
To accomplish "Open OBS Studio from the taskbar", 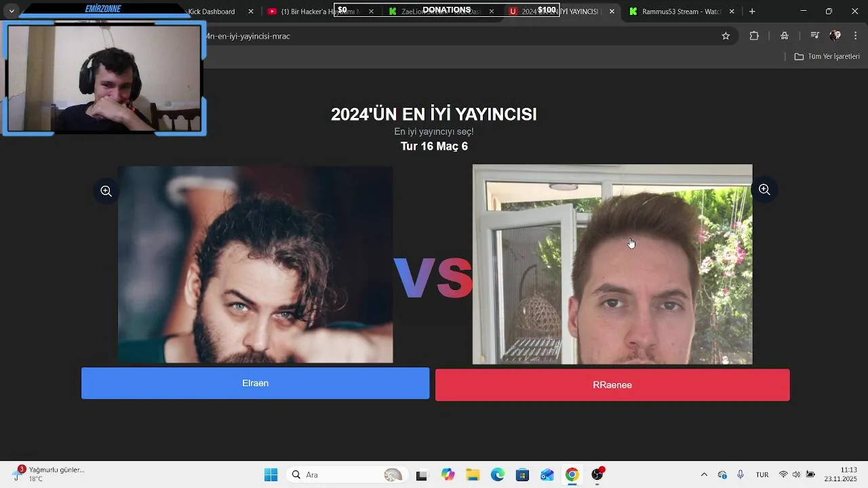I will coord(597,475).
